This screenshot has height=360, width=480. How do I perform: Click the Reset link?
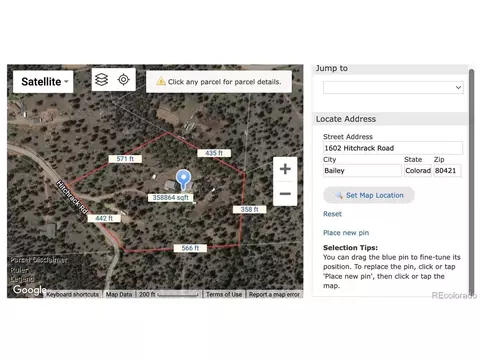332,214
